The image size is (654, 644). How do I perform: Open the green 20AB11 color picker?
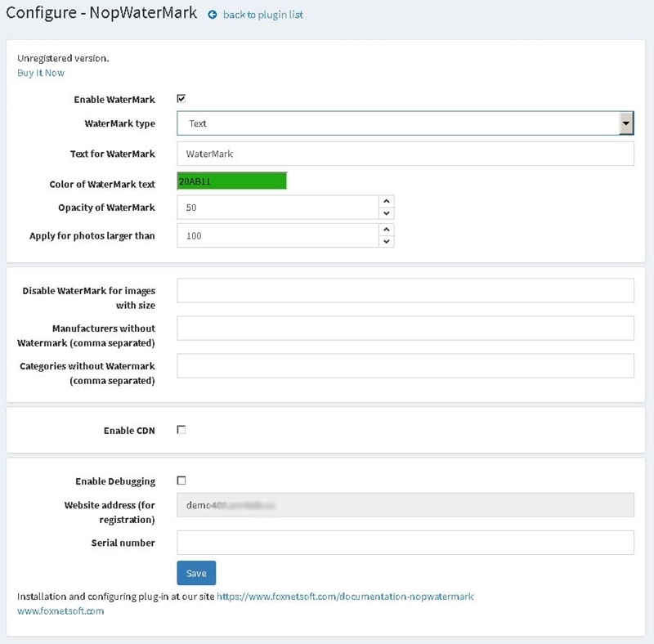coord(232,181)
